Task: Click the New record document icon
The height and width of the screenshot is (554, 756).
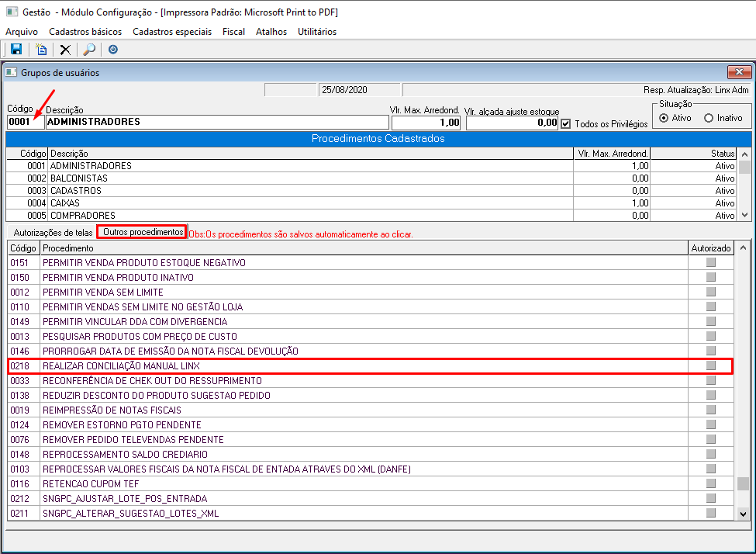Action: point(41,50)
